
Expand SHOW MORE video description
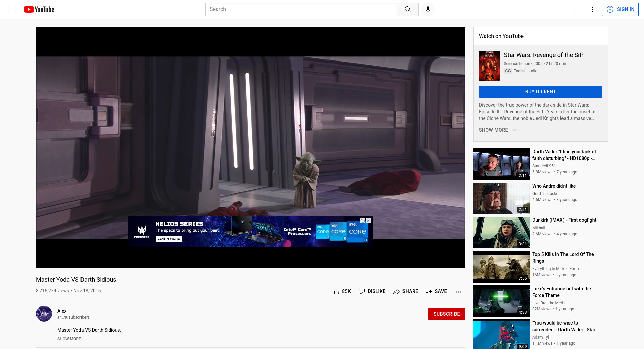69,339
